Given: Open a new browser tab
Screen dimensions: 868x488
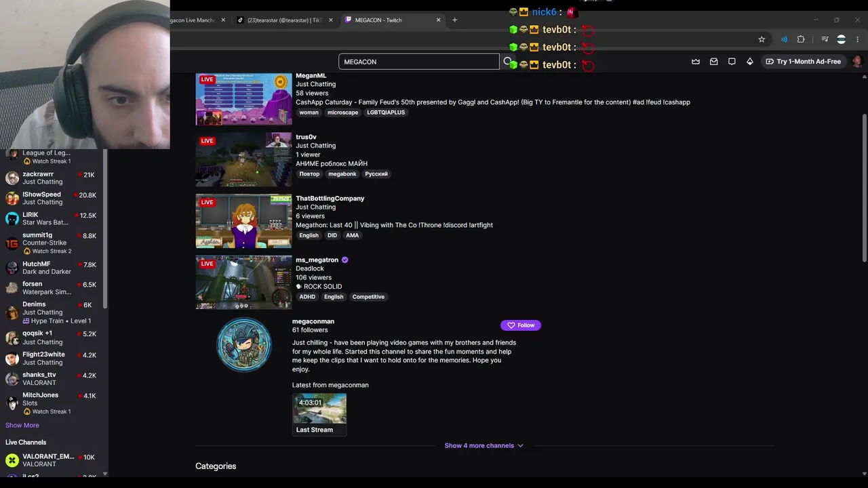Looking at the screenshot, I should 454,20.
